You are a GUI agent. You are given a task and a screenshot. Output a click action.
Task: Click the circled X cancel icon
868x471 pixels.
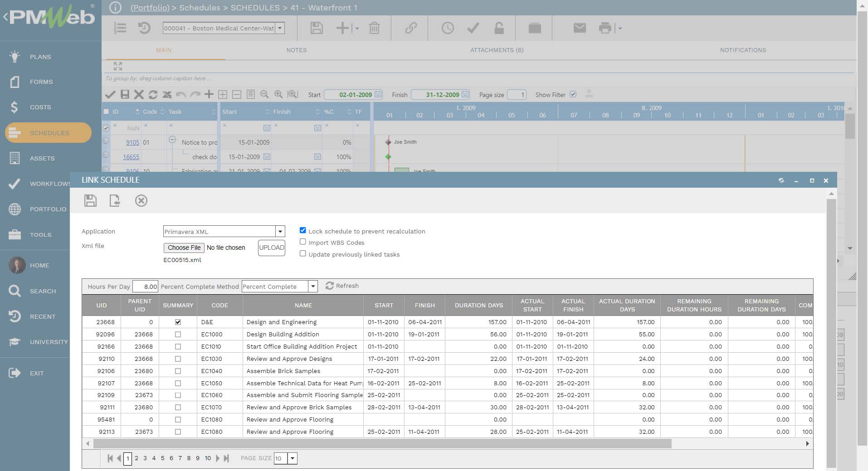pos(141,200)
